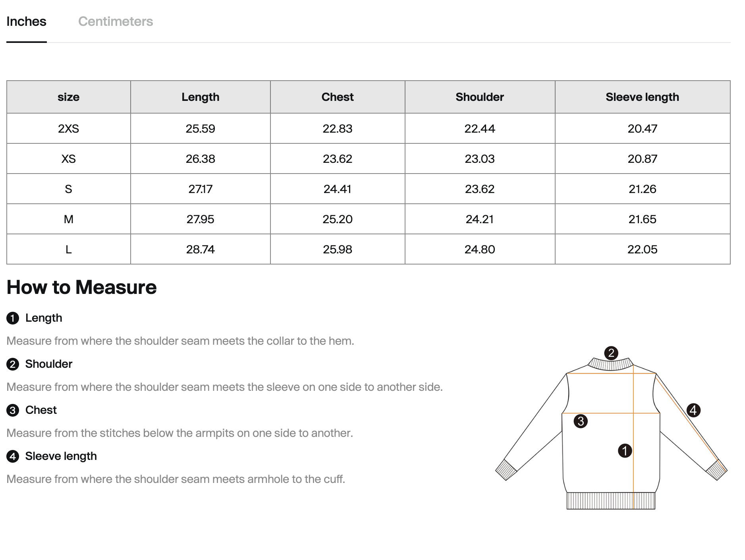Click marker 4 beside sweater sleeve
The height and width of the screenshot is (560, 745).
(693, 410)
